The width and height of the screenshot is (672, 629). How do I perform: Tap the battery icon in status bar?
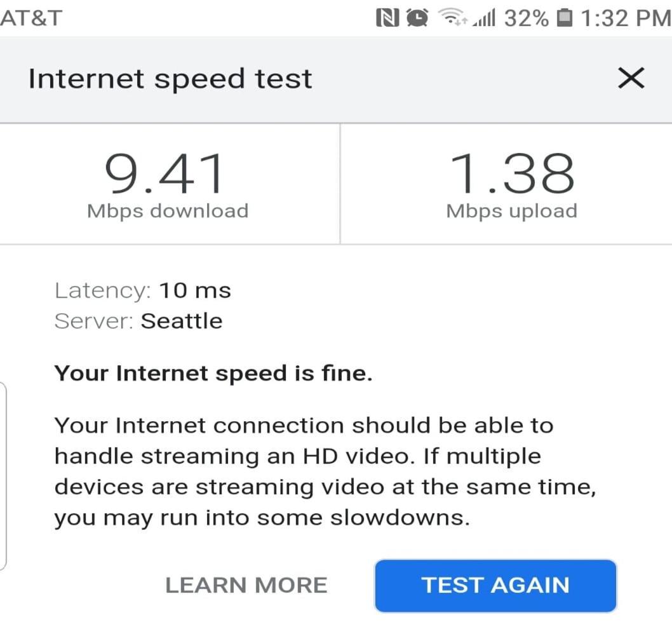click(x=563, y=18)
